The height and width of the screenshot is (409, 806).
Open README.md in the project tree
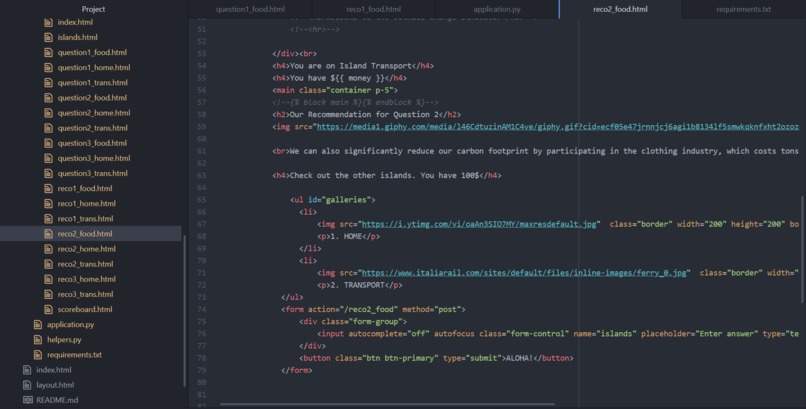[x=57, y=400]
